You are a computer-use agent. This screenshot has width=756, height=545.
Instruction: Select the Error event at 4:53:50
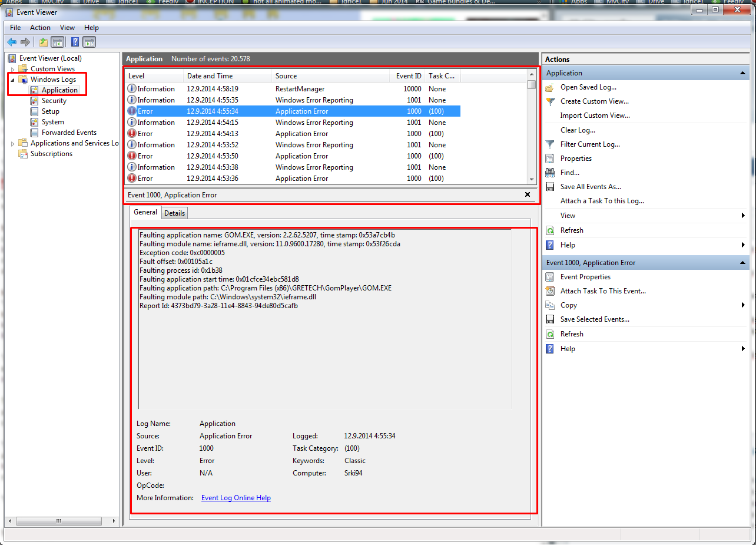pos(293,156)
